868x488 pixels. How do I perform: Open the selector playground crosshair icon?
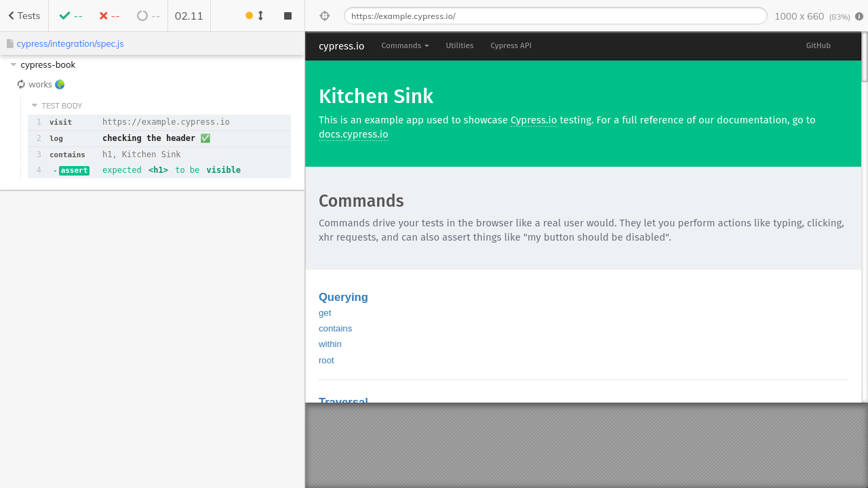[324, 16]
